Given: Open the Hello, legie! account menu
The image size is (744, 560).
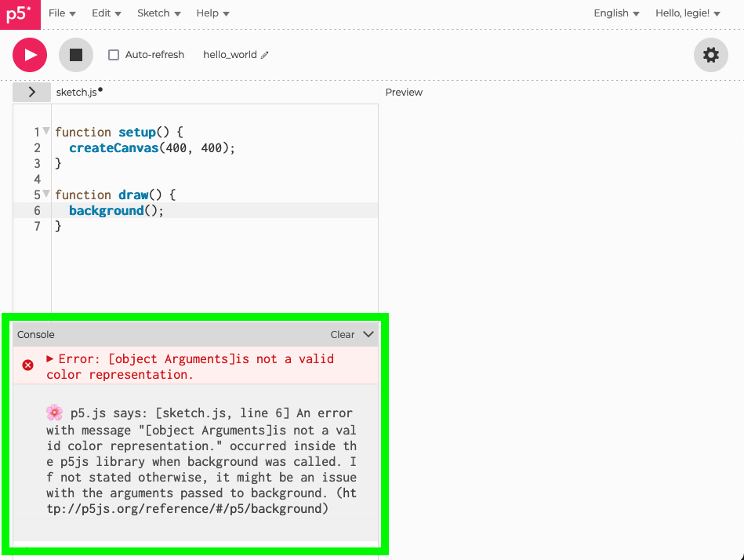Looking at the screenshot, I should coord(688,13).
